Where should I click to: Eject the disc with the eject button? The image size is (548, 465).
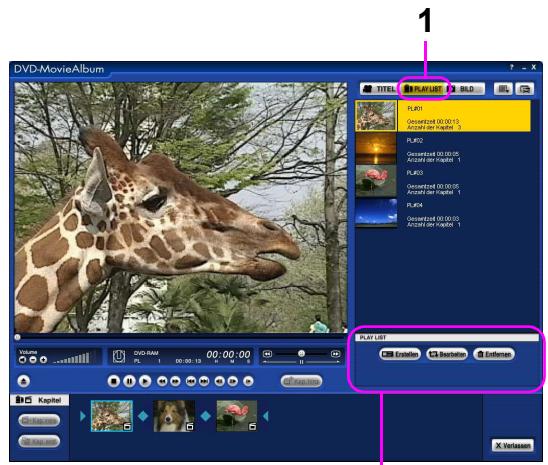tap(24, 381)
